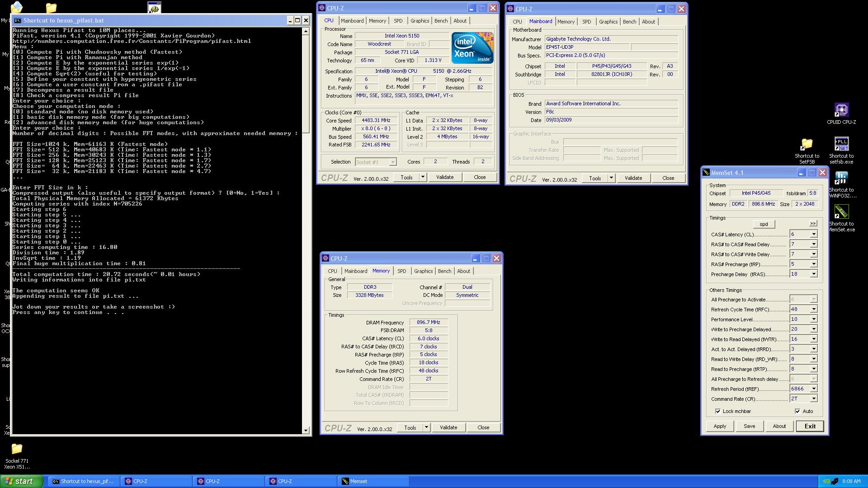Click the command prompt scrollbar down arrow

point(306,430)
